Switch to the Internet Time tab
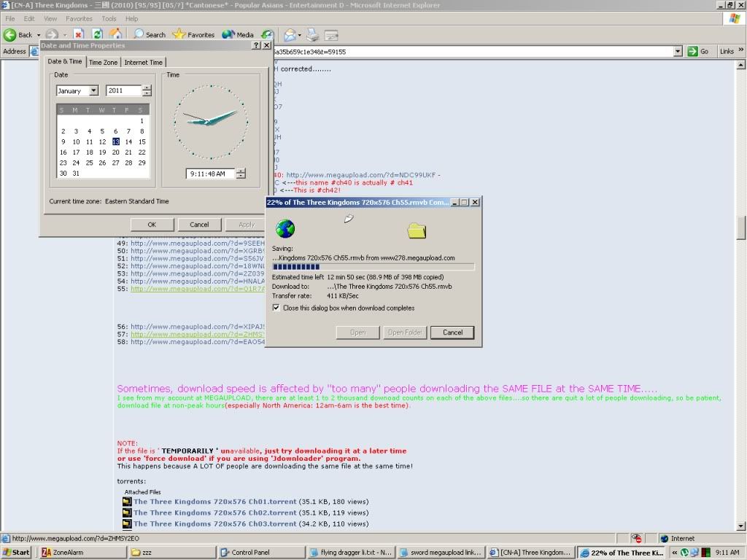Image resolution: width=747 pixels, height=560 pixels. coord(144,63)
